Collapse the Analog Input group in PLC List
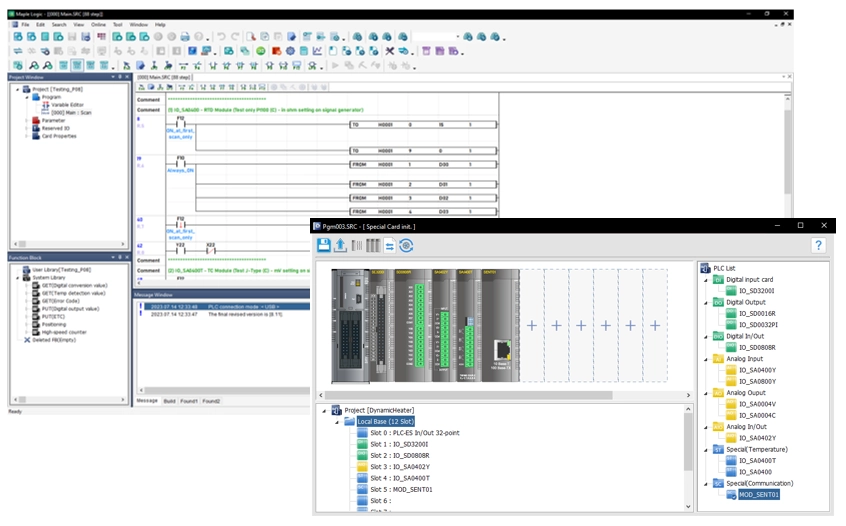The width and height of the screenshot is (846, 526). (x=706, y=359)
